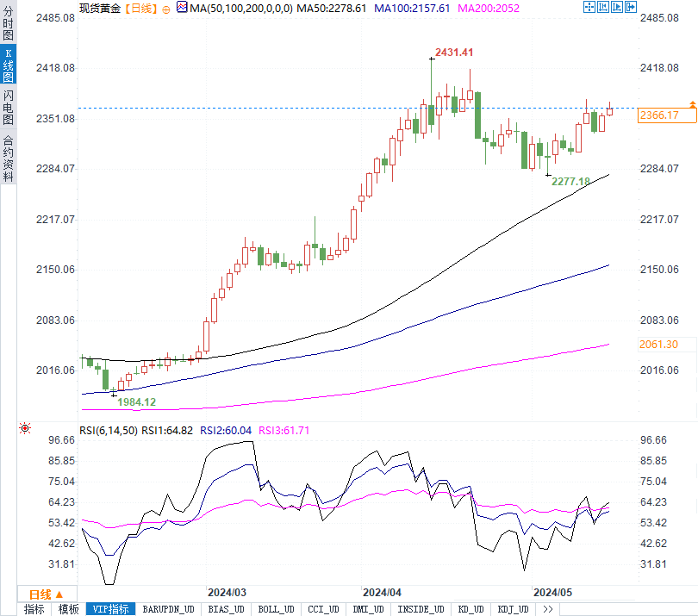Click the export arrow icon top right
Viewport: 698px width, 616px height.
(x=630, y=7)
